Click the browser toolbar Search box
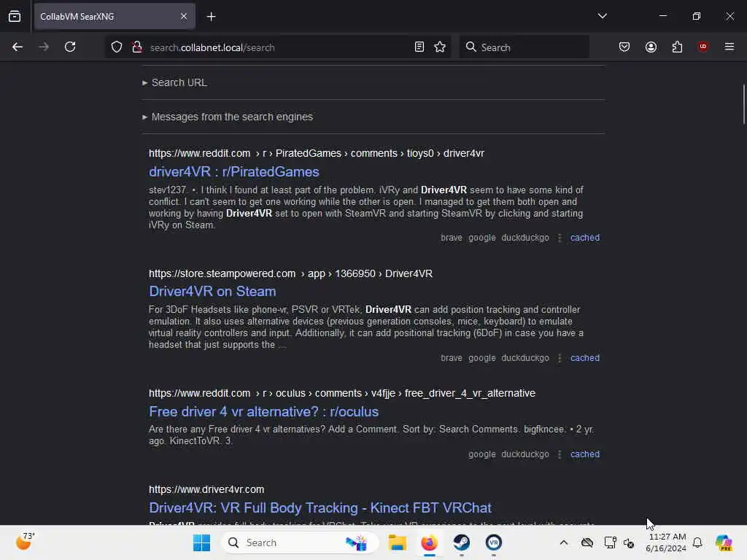The height and width of the screenshot is (560, 747). 524,47
